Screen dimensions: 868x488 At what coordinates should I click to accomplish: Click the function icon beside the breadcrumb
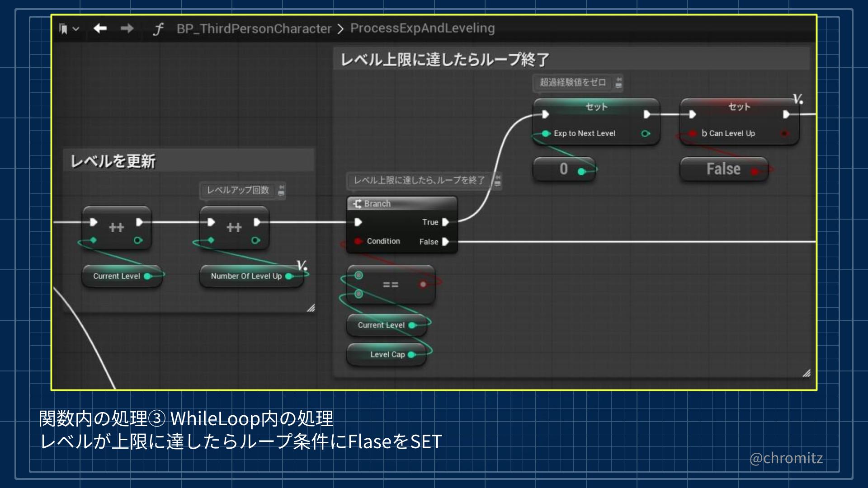pos(158,29)
